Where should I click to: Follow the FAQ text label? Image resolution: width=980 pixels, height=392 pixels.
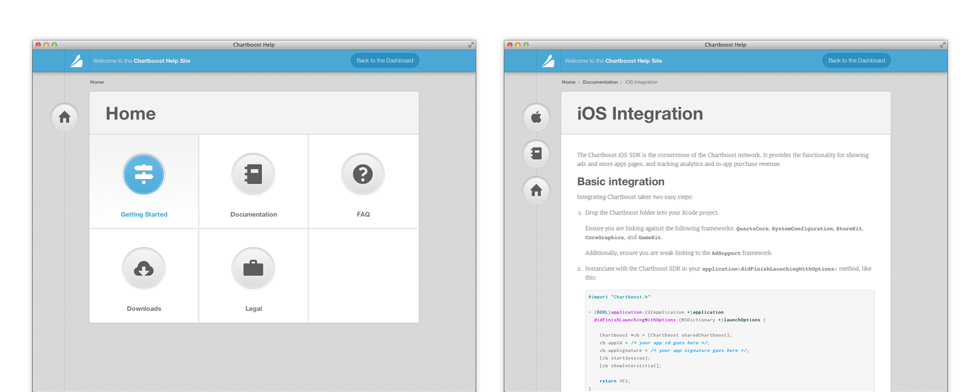tap(363, 214)
